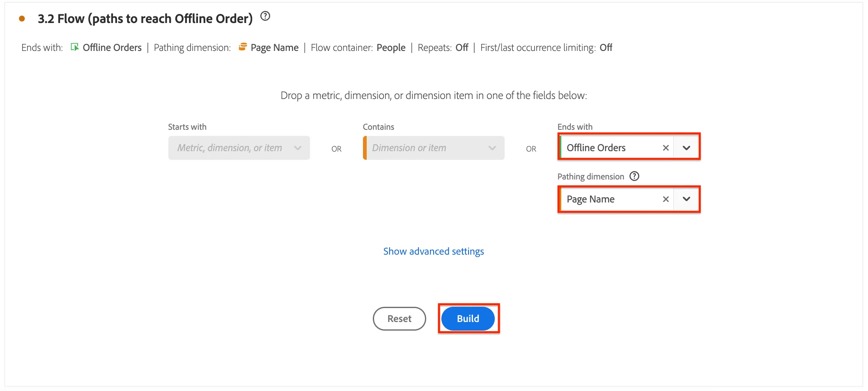868x391 pixels.
Task: Click Page Name text in Pathing dimension field
Action: [x=590, y=199]
